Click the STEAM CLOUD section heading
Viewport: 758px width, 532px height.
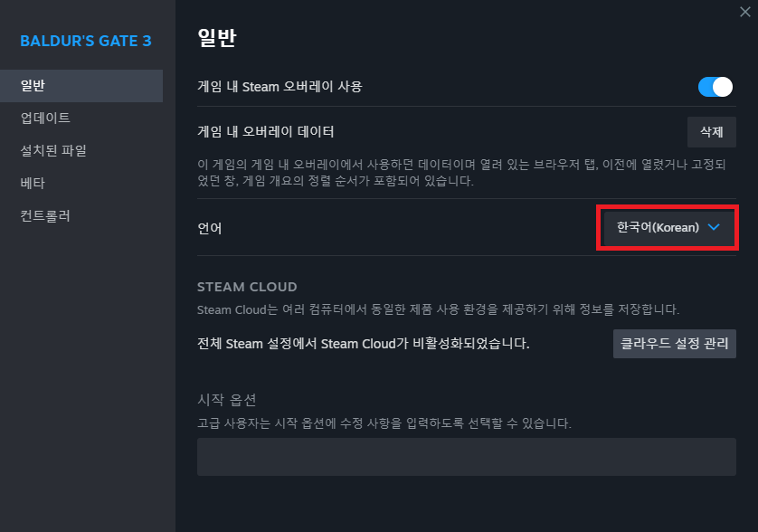point(247,287)
